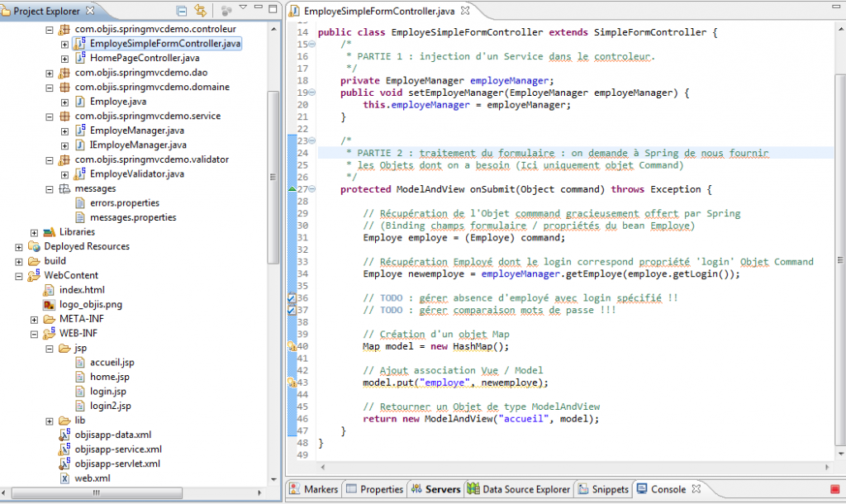Click the Libraries icon
This screenshot has height=504, width=846.
49,232
